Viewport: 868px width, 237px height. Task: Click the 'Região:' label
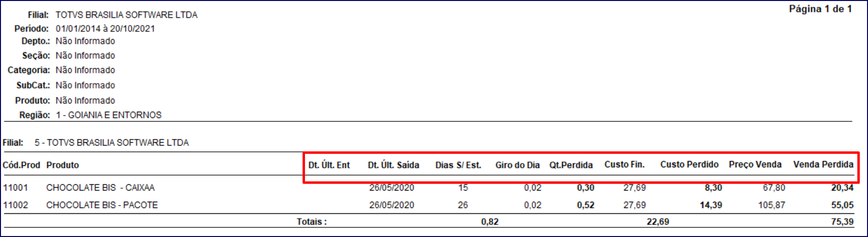coord(34,115)
